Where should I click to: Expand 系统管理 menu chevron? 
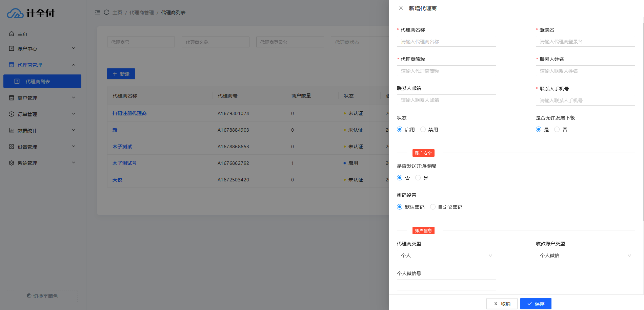tap(74, 163)
